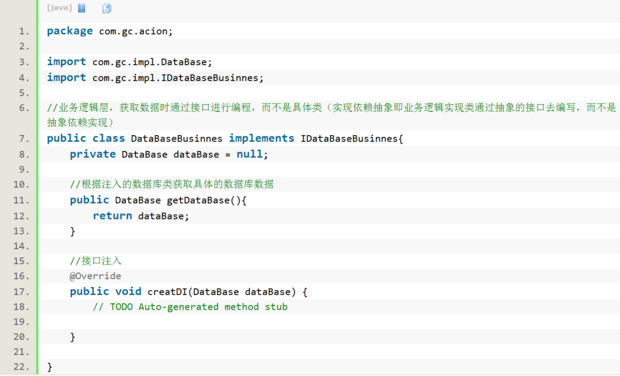Viewport: 620px width, 376px height.
Task: Click the TODO Auto-generated comment
Action: (x=190, y=307)
